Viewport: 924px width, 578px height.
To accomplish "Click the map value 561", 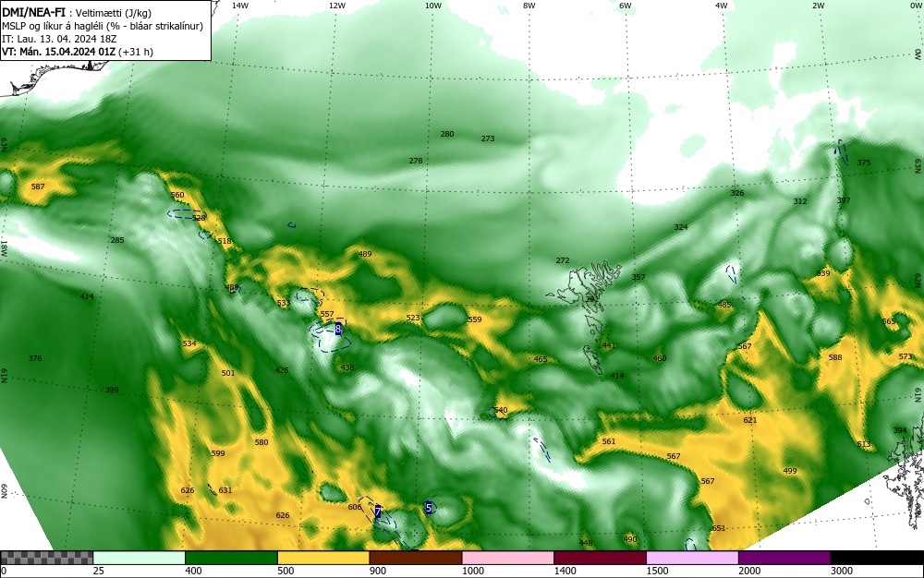I will click(609, 441).
